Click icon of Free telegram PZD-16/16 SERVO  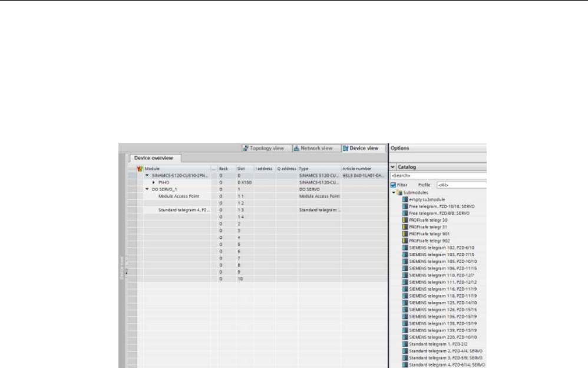pyautogui.click(x=405, y=206)
